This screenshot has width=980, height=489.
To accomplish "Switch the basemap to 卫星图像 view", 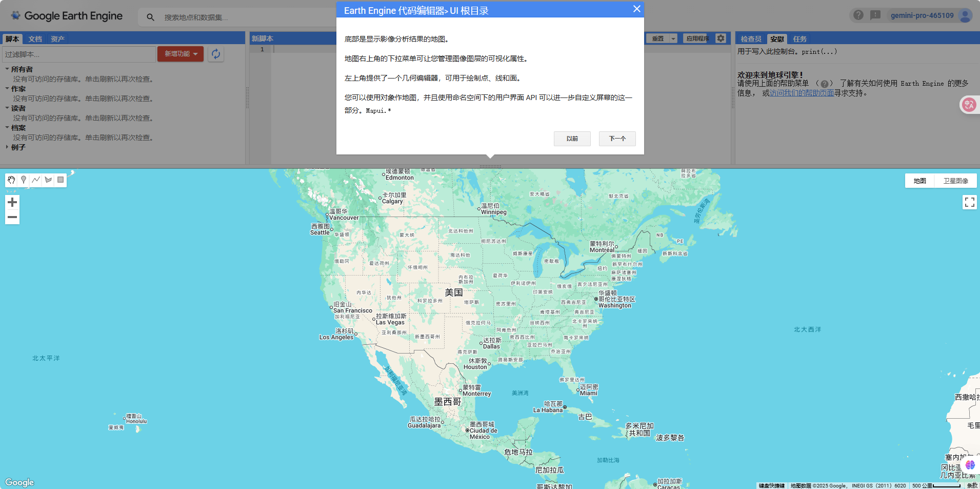I will [x=956, y=180].
